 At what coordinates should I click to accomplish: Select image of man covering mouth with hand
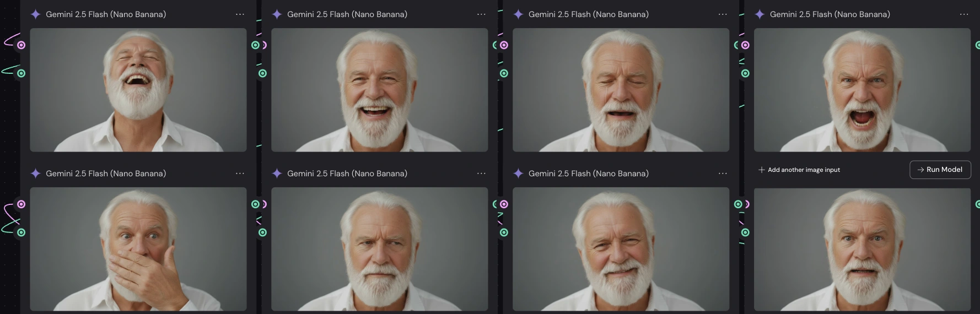pyautogui.click(x=138, y=249)
